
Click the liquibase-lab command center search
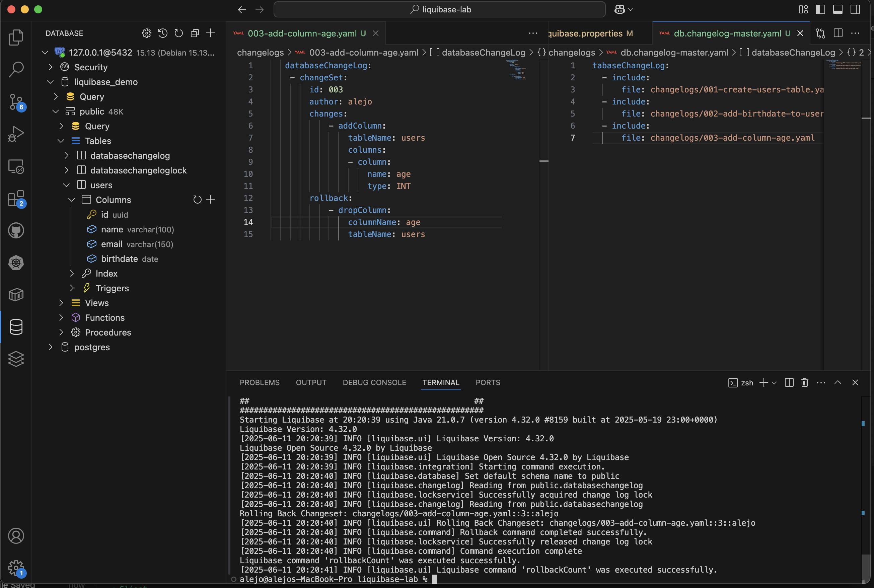439,9
